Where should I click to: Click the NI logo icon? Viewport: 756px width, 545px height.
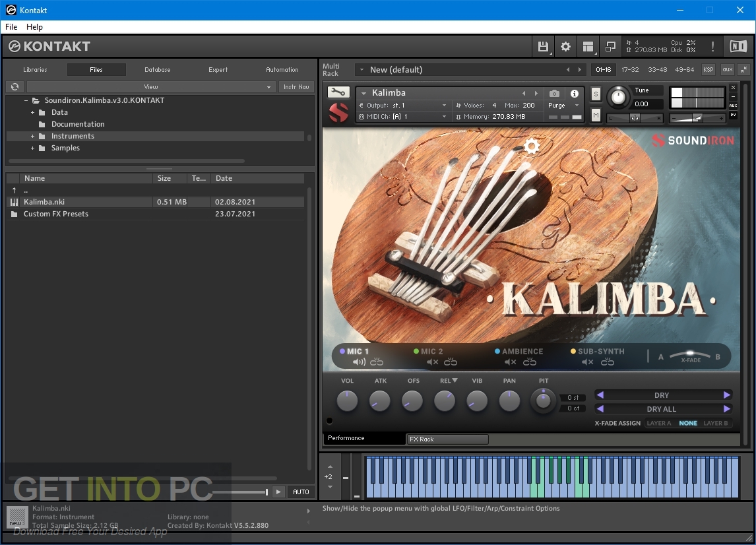[738, 46]
